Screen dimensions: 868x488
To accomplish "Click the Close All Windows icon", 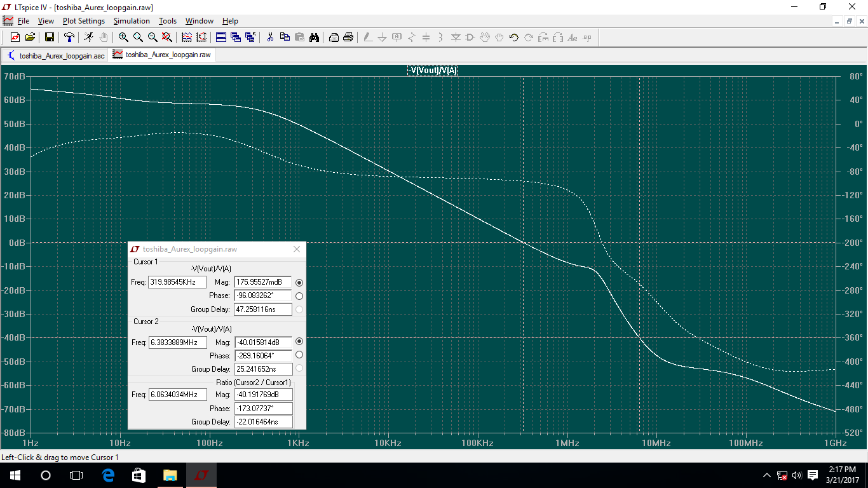I will [x=250, y=37].
